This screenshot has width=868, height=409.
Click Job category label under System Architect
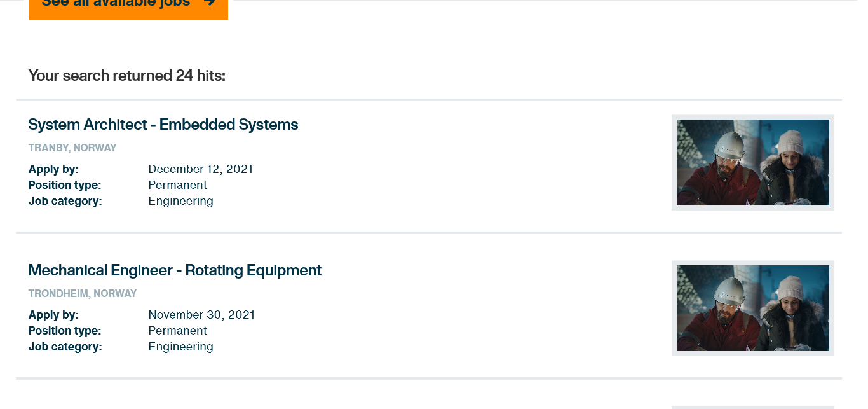coord(65,201)
